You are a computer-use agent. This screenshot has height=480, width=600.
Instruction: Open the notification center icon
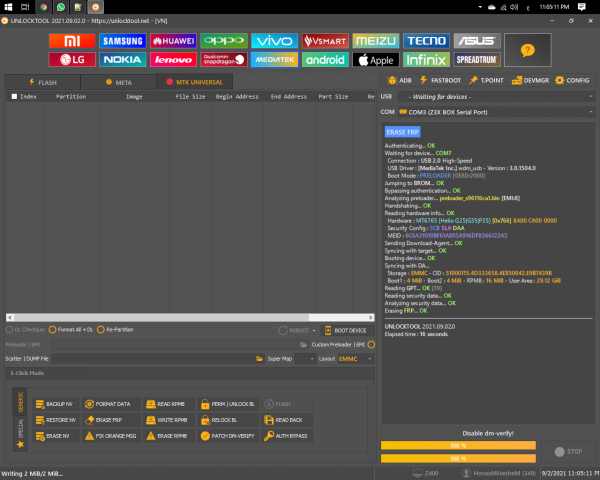click(x=582, y=7)
